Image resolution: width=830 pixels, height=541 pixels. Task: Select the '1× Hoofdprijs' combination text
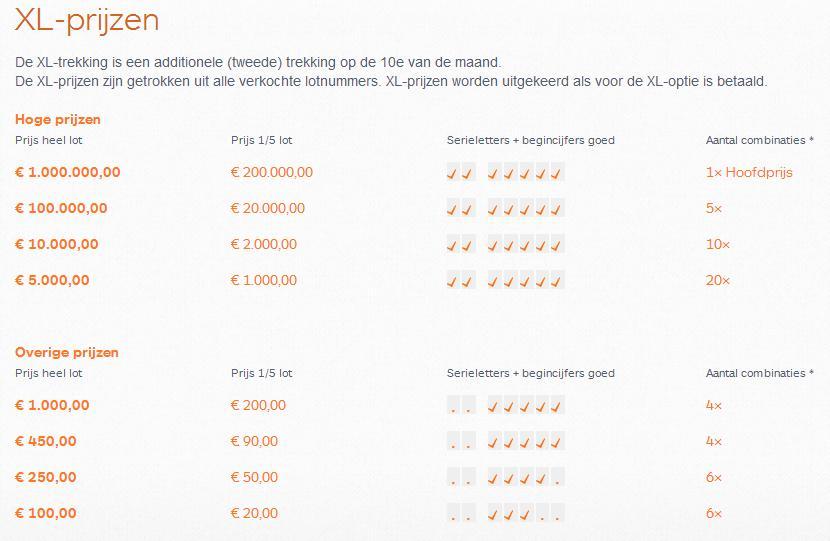tap(749, 172)
